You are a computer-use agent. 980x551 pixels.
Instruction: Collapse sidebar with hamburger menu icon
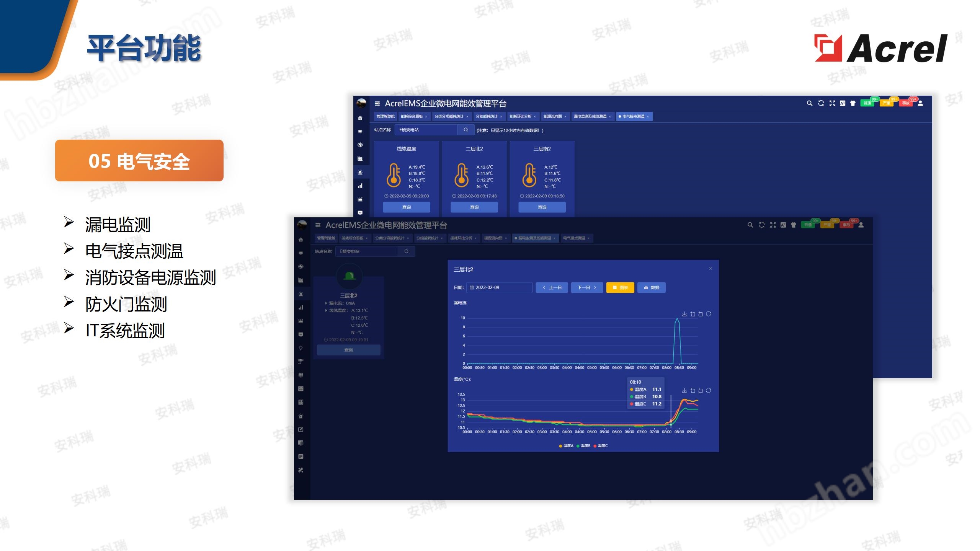377,104
